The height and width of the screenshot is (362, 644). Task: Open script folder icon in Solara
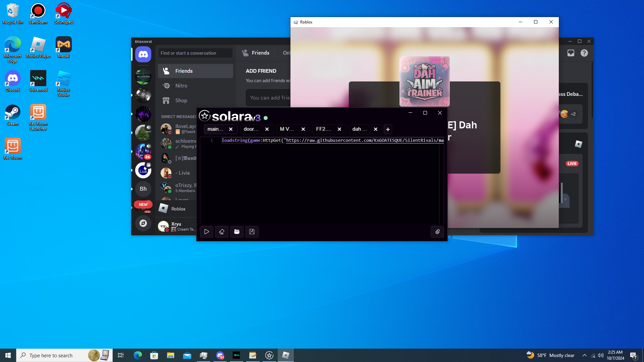237,232
